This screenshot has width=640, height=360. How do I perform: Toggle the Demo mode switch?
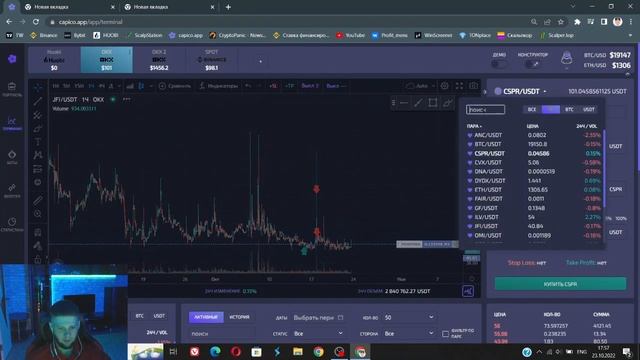pos(498,64)
